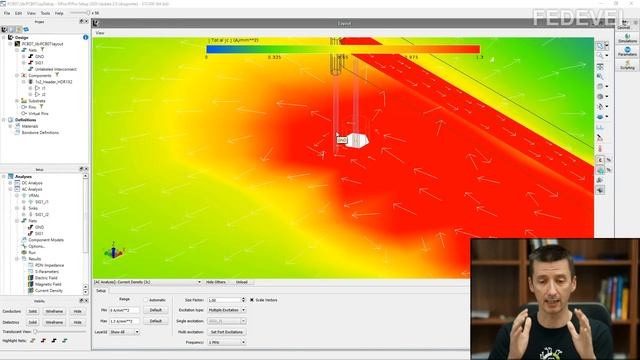Select Bondwire Definitions item
640x360 pixels.
40,133
